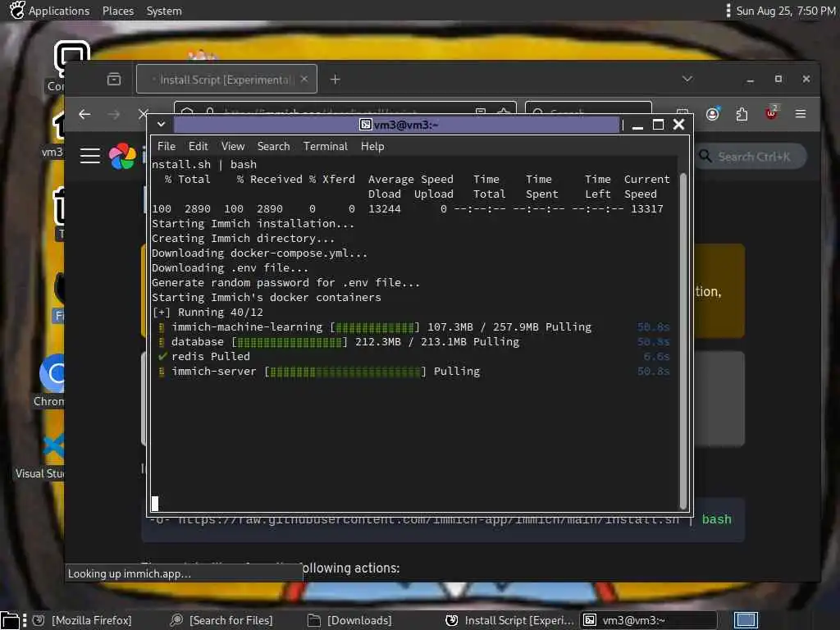Click the Firefox bookmark star icon

503,112
